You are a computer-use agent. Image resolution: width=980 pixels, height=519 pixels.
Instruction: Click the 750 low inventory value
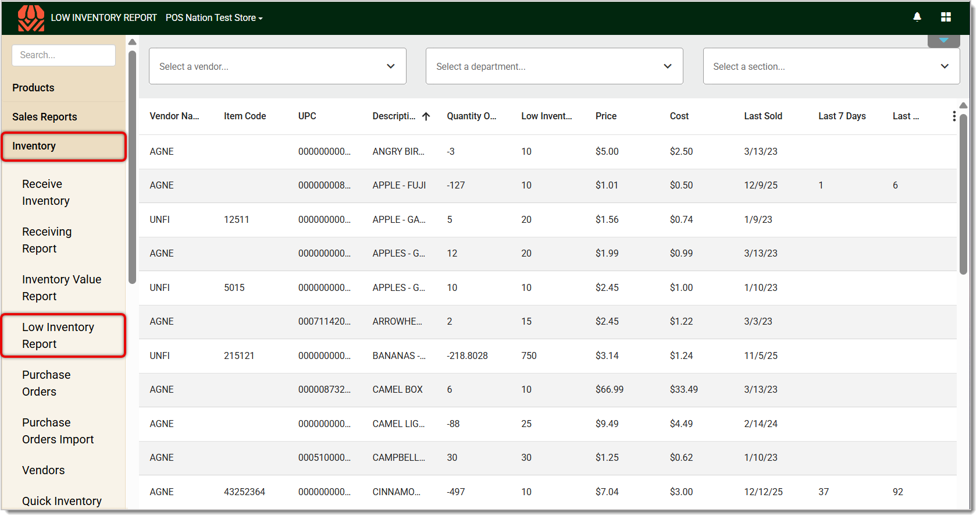(x=529, y=356)
